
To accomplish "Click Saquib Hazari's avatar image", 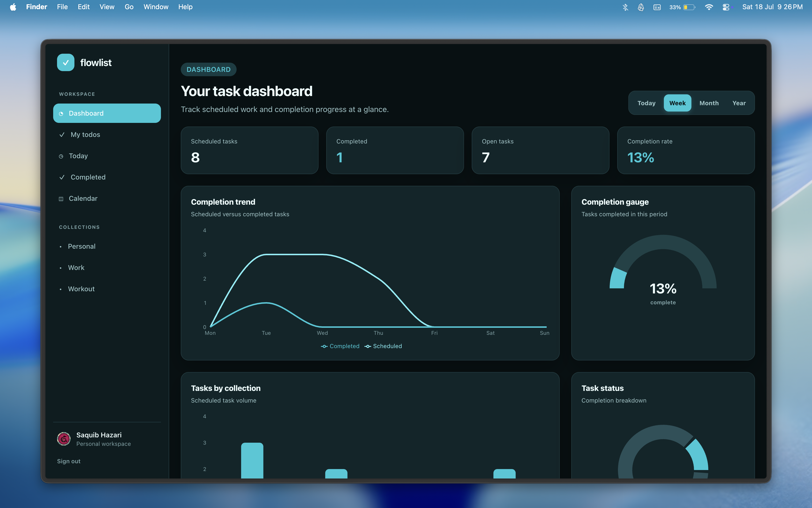I will [x=64, y=439].
